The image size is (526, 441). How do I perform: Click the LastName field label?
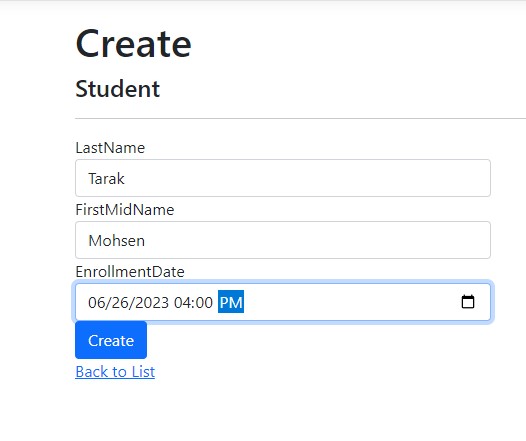tap(110, 148)
